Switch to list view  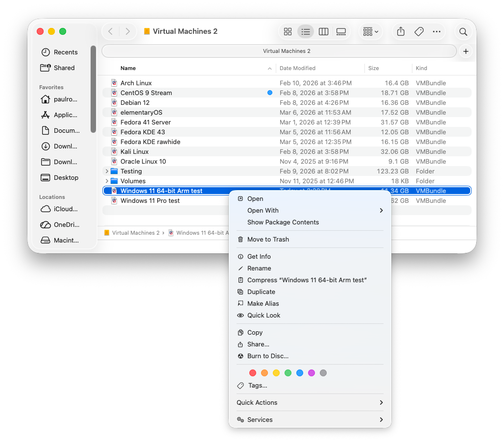[x=305, y=31]
